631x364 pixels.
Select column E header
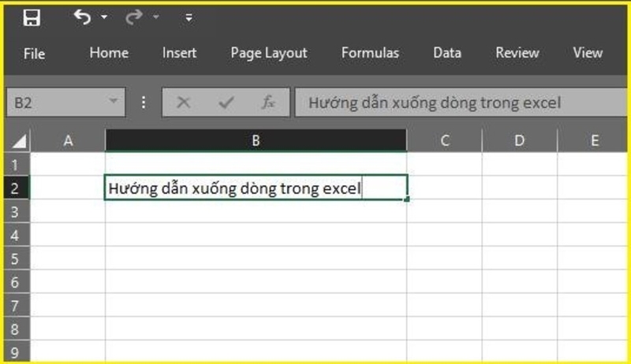[592, 140]
